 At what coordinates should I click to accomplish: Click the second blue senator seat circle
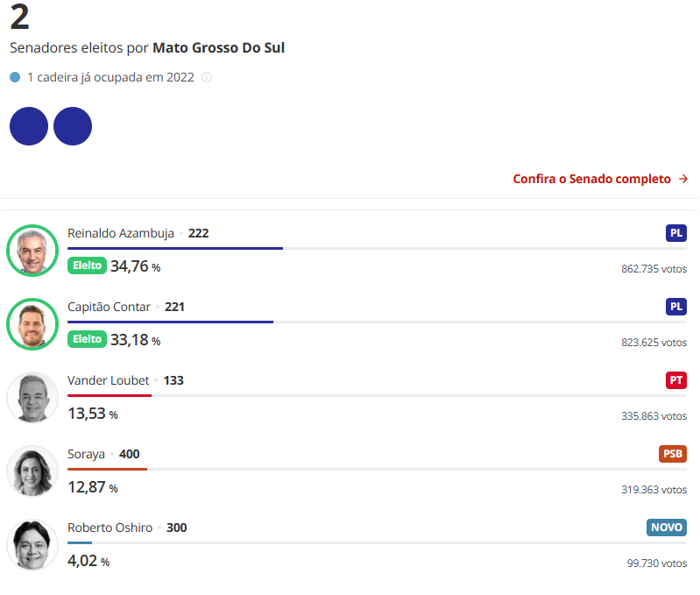73,126
